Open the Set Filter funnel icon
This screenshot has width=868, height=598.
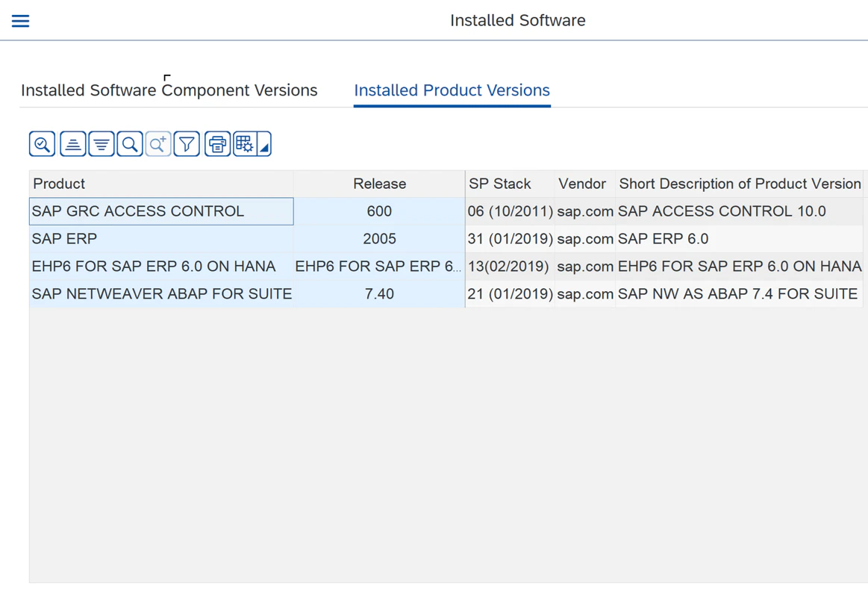[x=187, y=144]
